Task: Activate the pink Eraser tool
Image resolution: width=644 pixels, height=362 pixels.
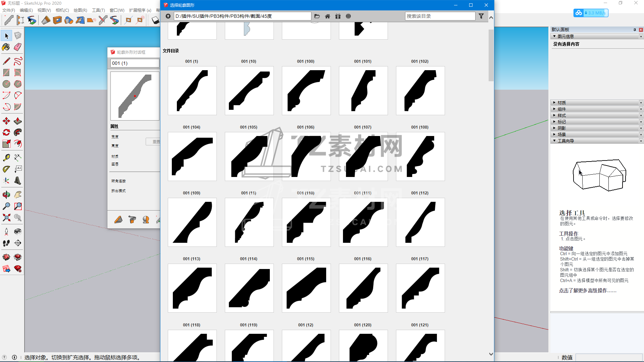Action: coord(18,47)
